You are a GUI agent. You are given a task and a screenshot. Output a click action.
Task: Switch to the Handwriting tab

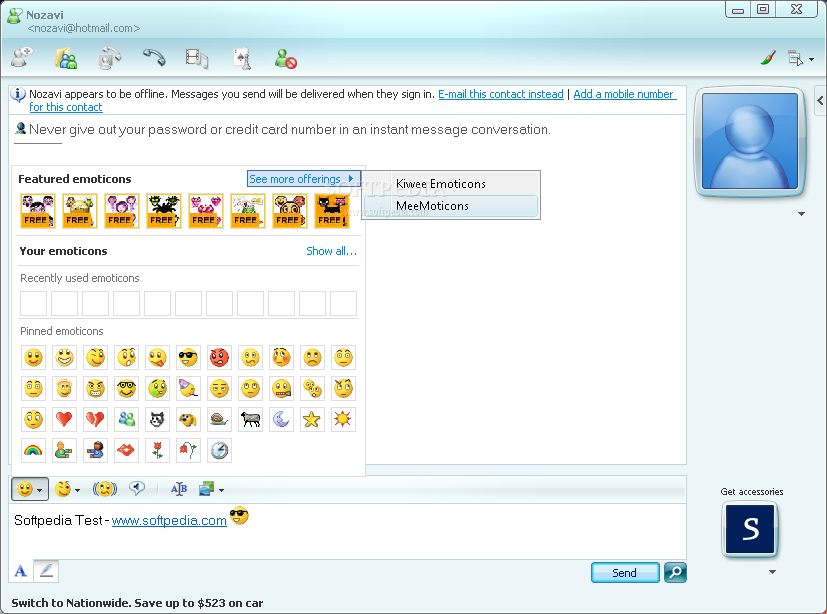[x=45, y=570]
